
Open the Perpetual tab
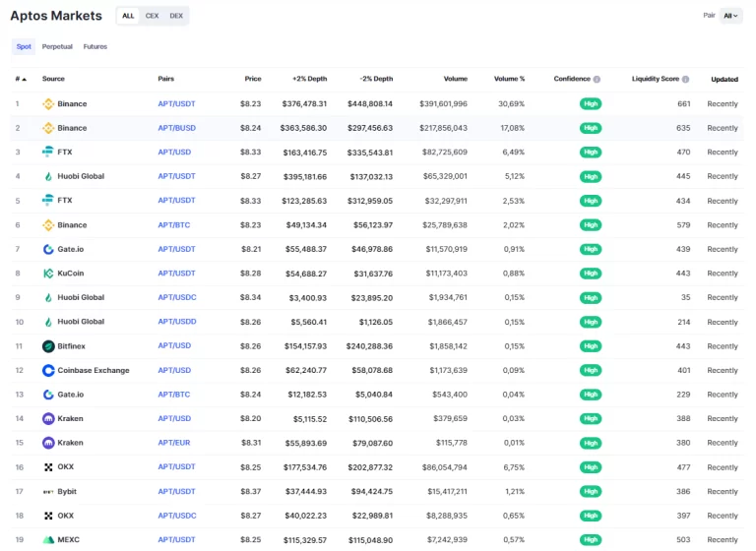click(x=57, y=46)
